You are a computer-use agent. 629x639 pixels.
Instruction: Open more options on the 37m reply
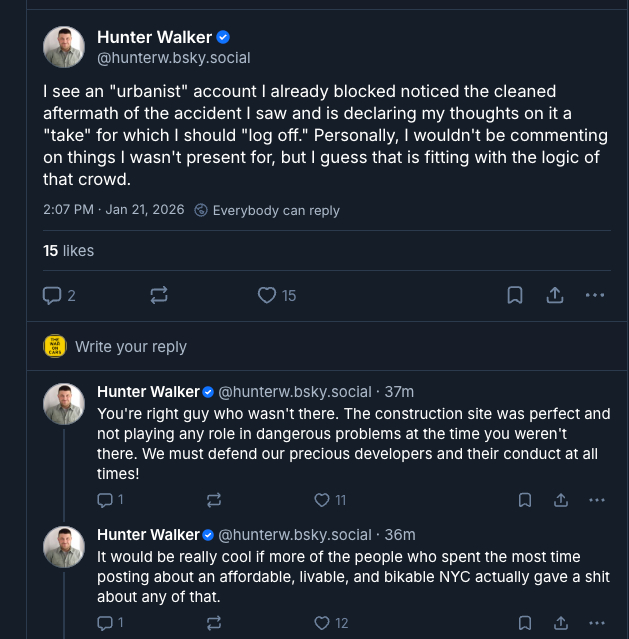597,500
